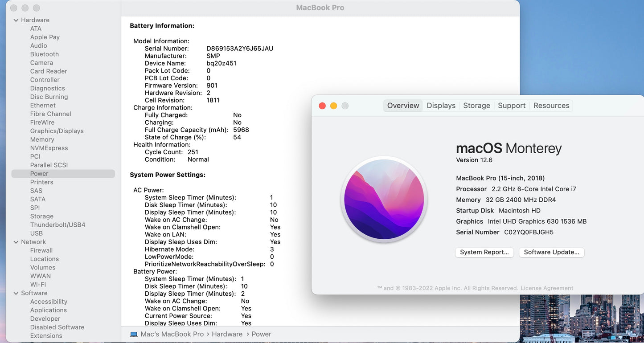Collapse the Network tree section
The image size is (644, 343).
pyautogui.click(x=16, y=242)
